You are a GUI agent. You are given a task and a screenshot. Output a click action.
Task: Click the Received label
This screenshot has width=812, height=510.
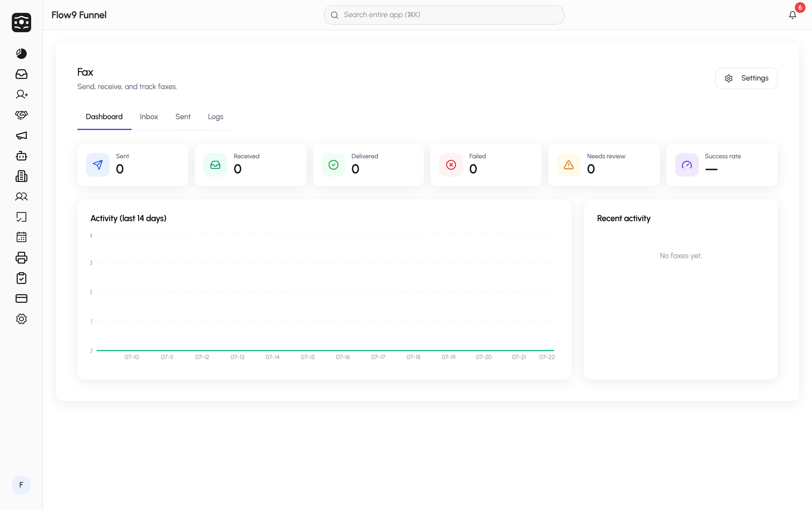click(247, 156)
